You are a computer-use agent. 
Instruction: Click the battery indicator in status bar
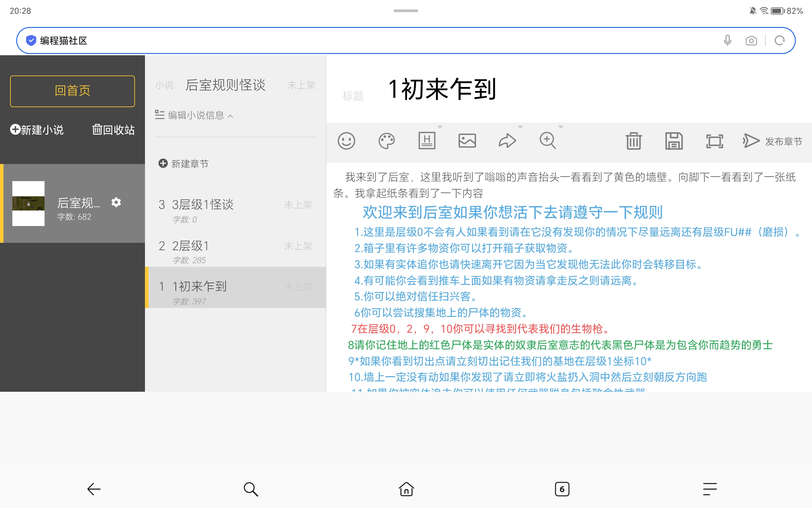[x=777, y=11]
